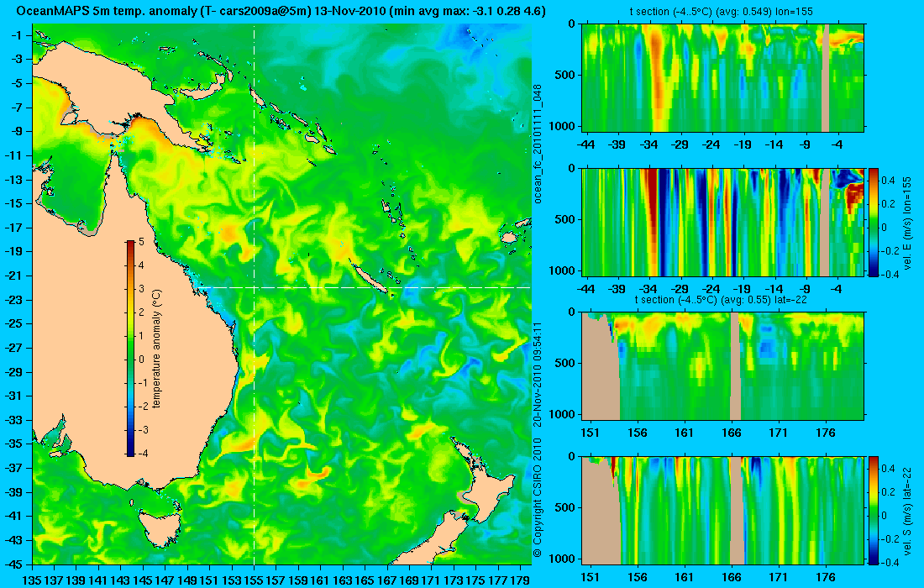The image size is (924, 588).
Task: Click the vel. E (m/s) color bar
Action: 874,222
